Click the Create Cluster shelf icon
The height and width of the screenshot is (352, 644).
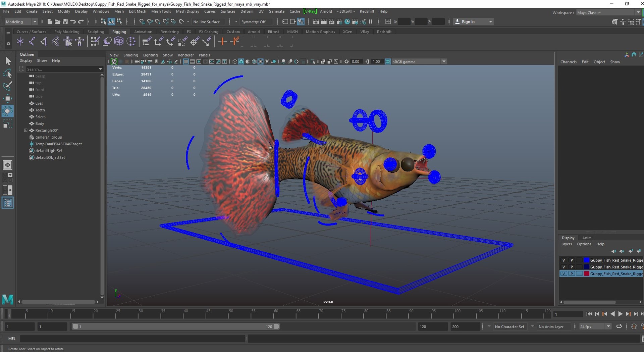tap(131, 42)
